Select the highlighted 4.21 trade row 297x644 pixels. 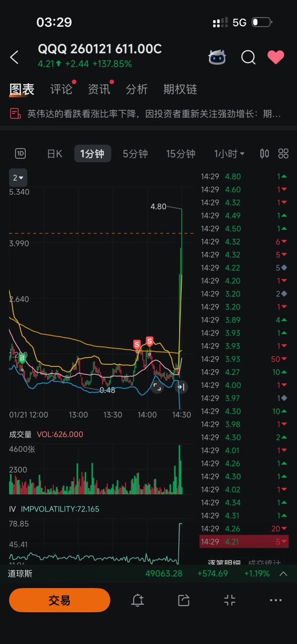(245, 542)
